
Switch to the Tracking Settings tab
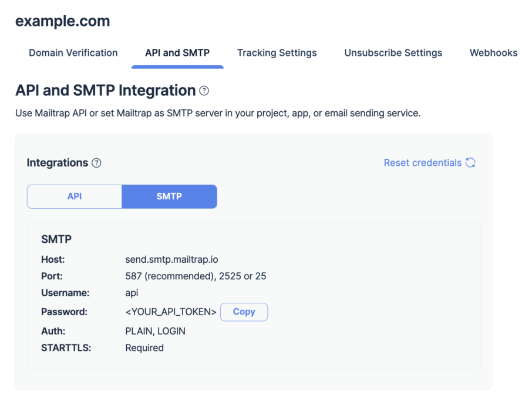(277, 53)
